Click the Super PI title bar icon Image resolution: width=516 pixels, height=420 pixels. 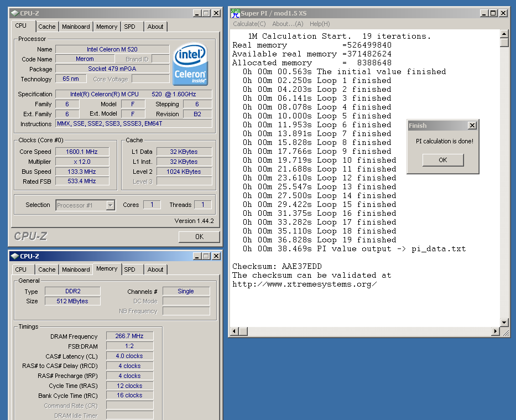(x=235, y=13)
